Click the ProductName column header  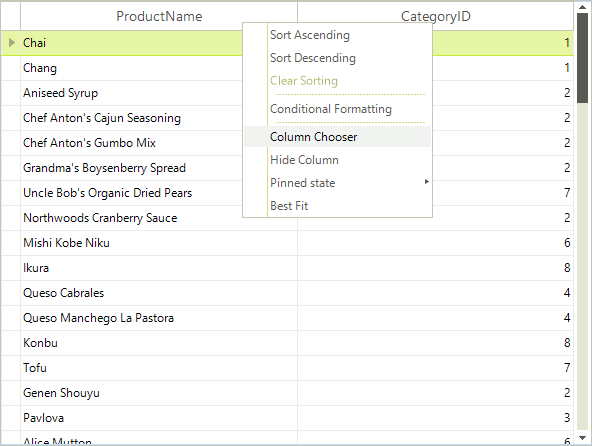(159, 16)
